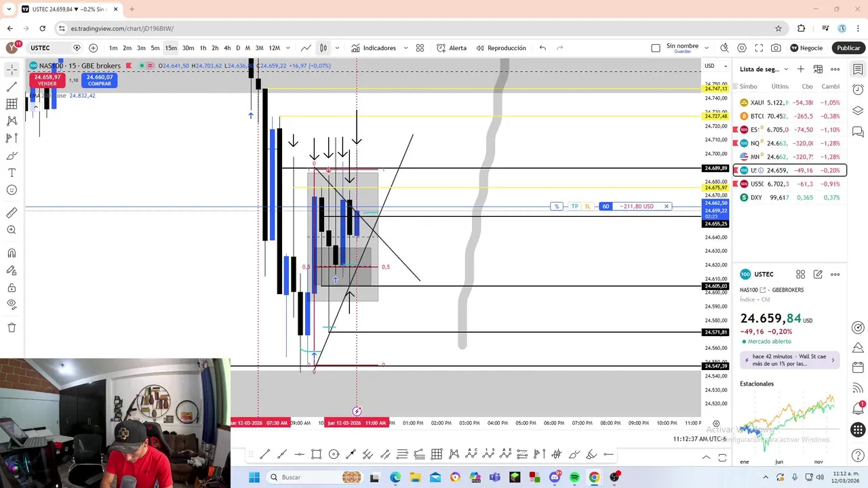Collapse the bottom panel chevron
The width and height of the screenshot is (868, 488).
[x=706, y=457]
